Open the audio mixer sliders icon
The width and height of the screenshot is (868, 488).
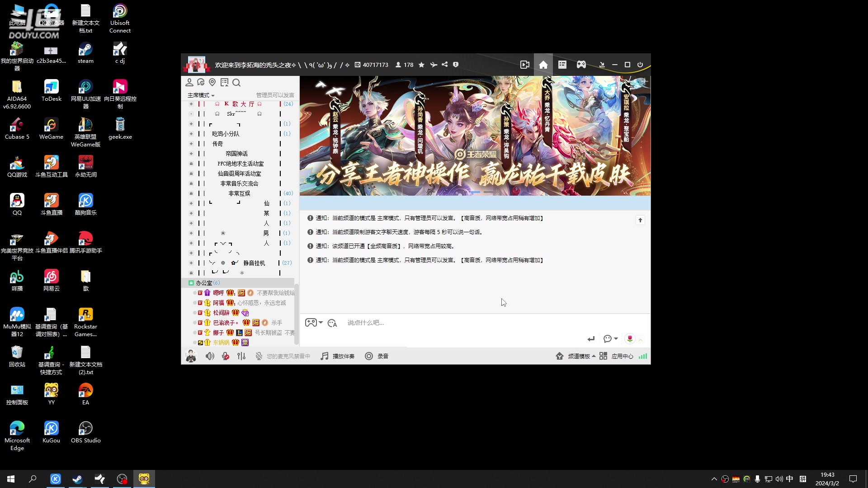(241, 356)
